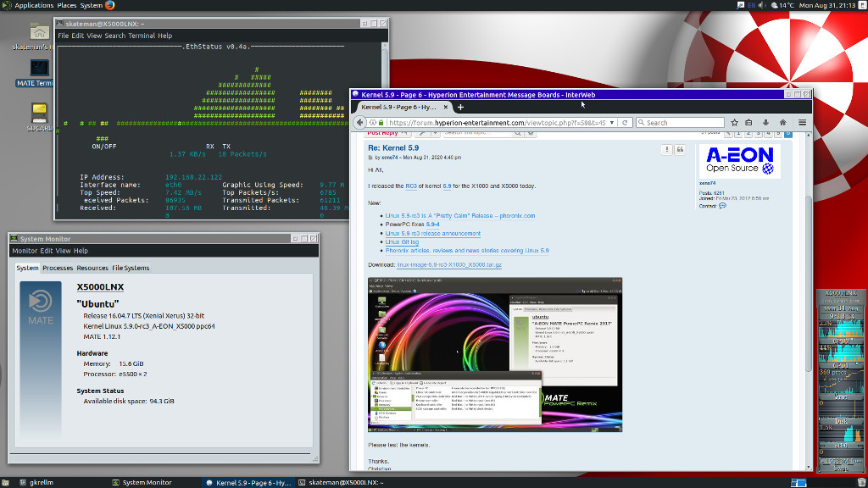
Task: Open Linux 5.9 rc3 release announcement link
Action: pos(433,234)
